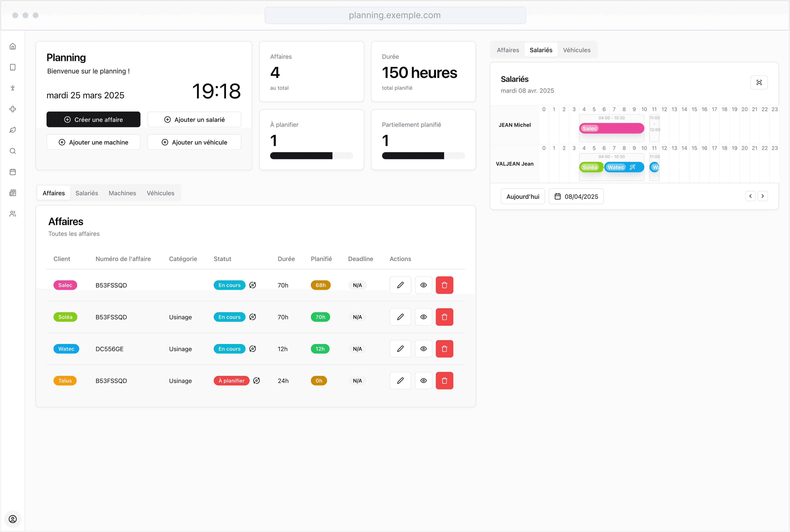Switch to the Machines tab

pyautogui.click(x=122, y=193)
